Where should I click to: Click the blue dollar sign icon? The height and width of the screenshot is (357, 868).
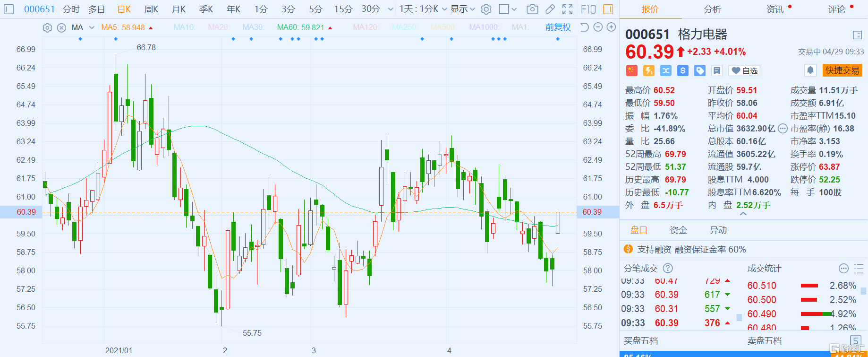tap(683, 70)
